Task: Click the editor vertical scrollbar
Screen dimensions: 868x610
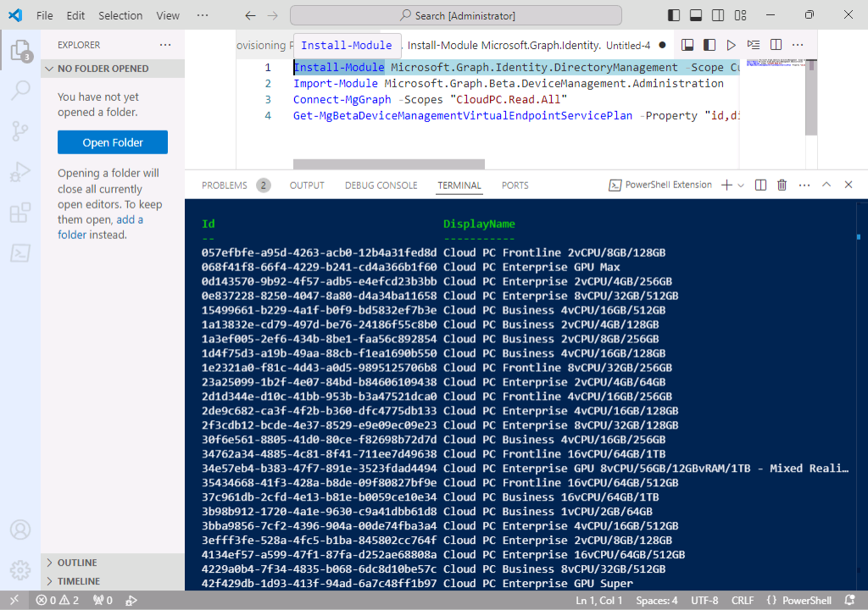Action: click(x=811, y=97)
